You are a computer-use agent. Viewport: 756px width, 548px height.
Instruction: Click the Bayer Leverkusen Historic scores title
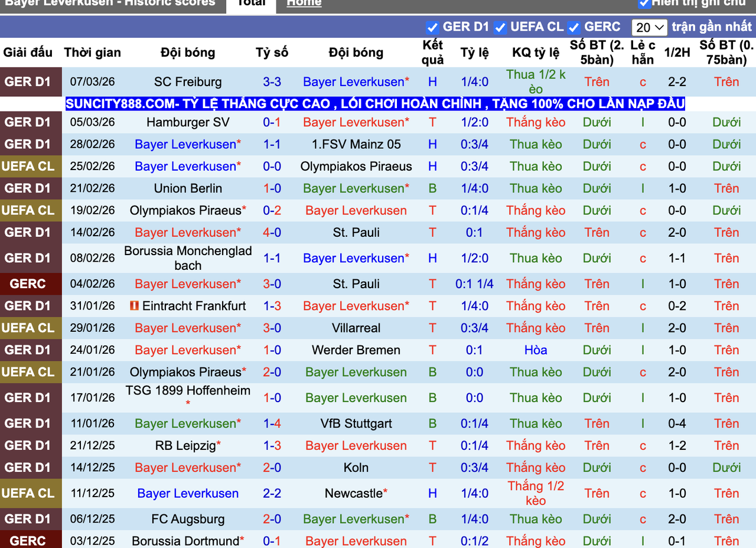110,3
